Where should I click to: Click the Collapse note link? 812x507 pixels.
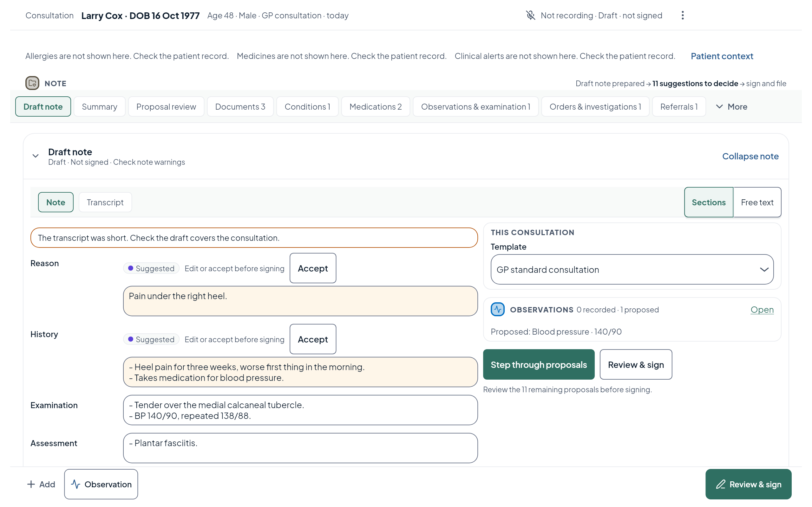(750, 156)
